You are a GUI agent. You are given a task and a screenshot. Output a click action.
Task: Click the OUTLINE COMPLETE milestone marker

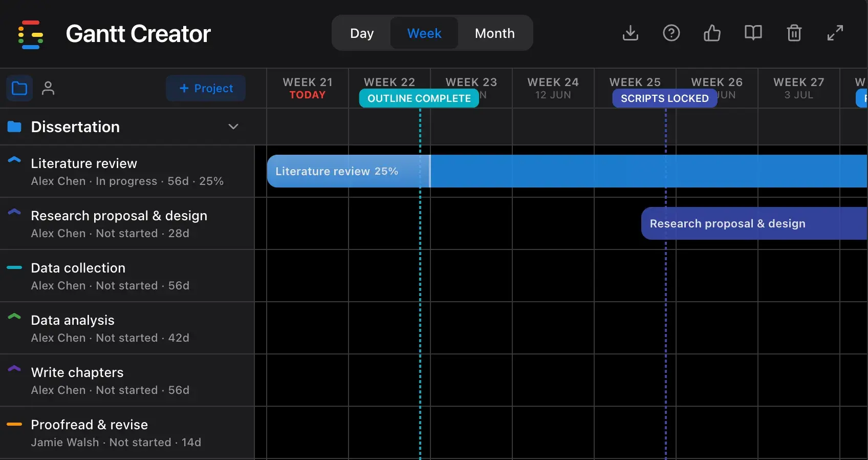(x=419, y=98)
